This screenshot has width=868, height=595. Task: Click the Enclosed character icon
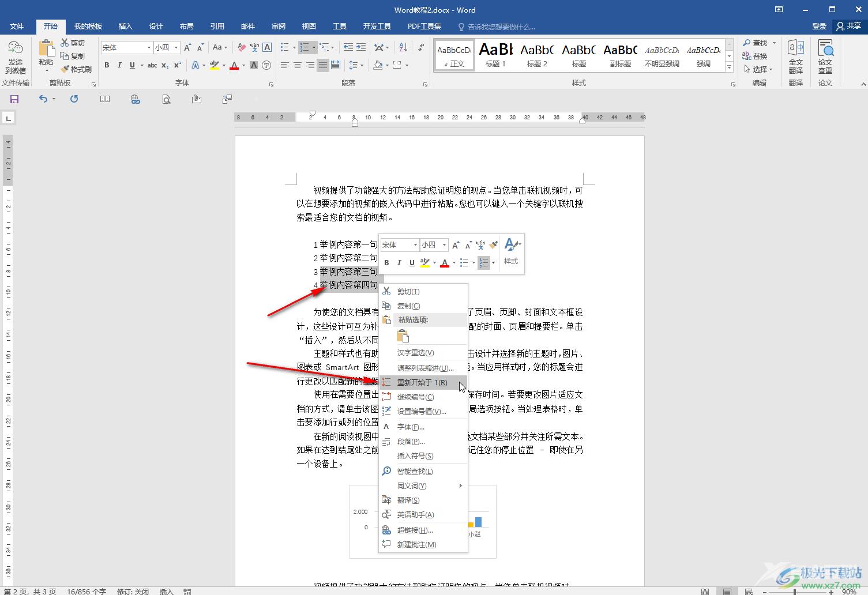coord(266,65)
